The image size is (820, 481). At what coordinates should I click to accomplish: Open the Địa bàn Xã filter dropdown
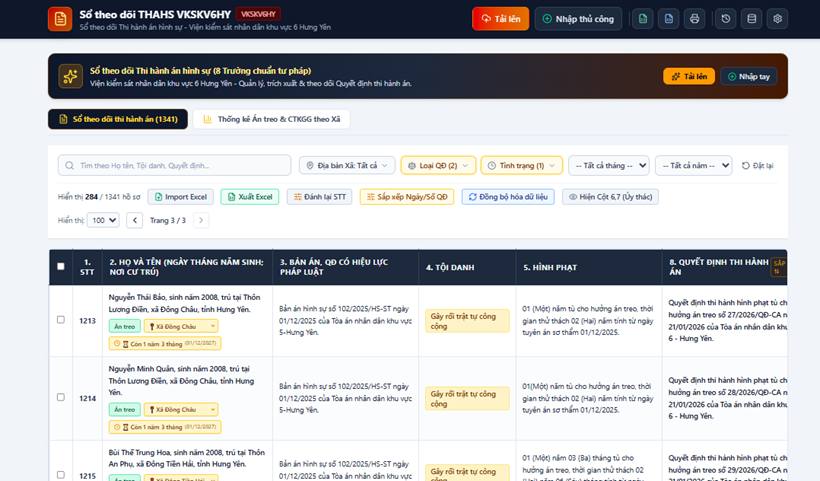click(347, 165)
